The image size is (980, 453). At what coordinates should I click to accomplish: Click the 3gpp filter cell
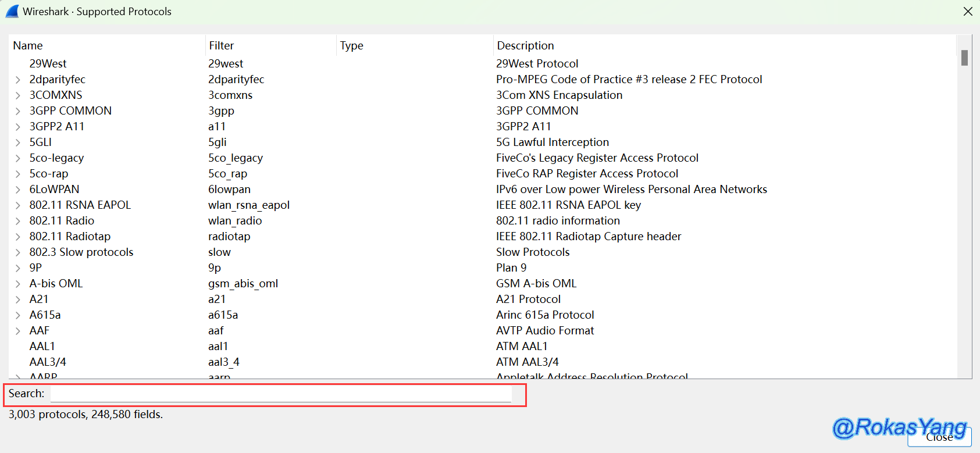221,110
